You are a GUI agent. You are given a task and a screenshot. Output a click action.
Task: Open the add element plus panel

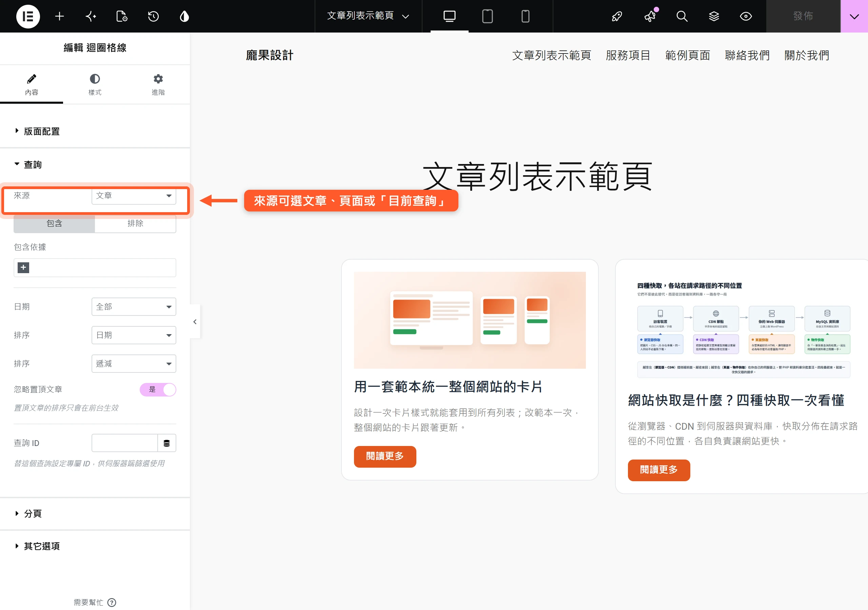click(59, 16)
